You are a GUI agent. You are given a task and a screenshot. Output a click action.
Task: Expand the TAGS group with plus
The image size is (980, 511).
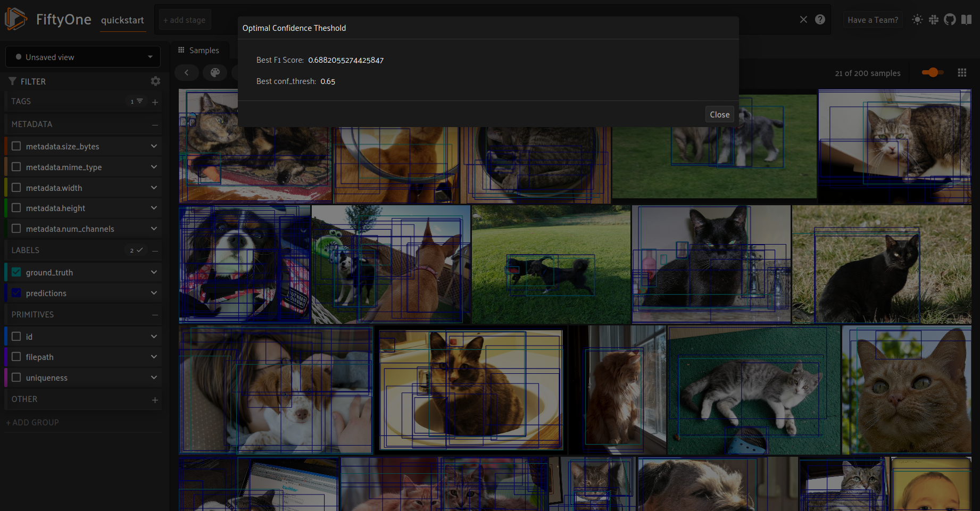coord(155,102)
